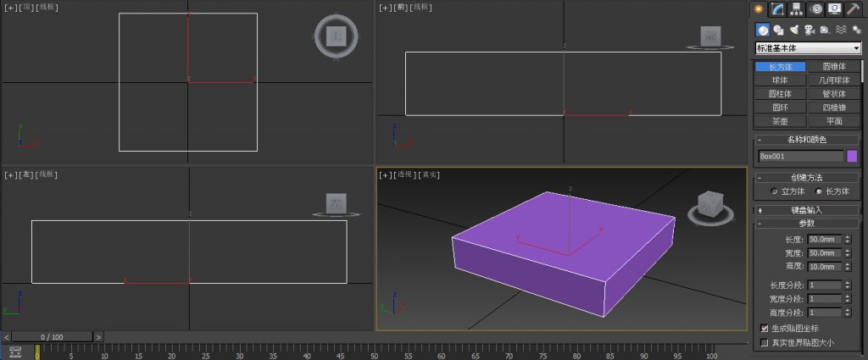Viewport: 868px width, 360px height.
Task: Click the 宽度分段 value field
Action: click(x=824, y=299)
